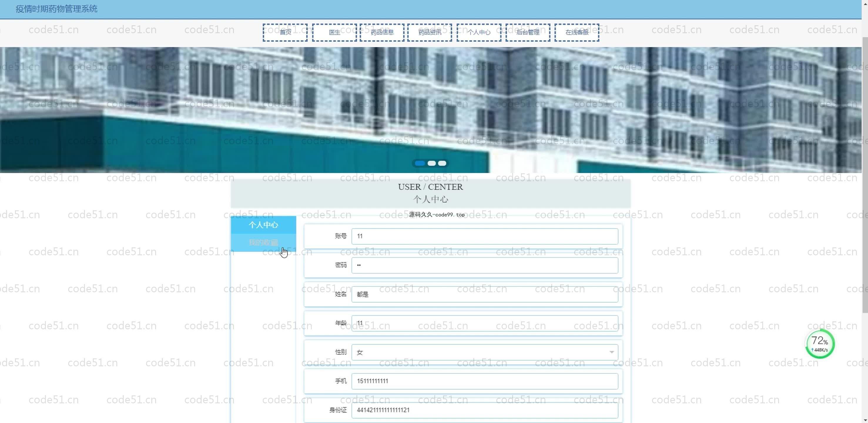Go to 药品资讯 page
The image size is (868, 423).
pyautogui.click(x=430, y=32)
